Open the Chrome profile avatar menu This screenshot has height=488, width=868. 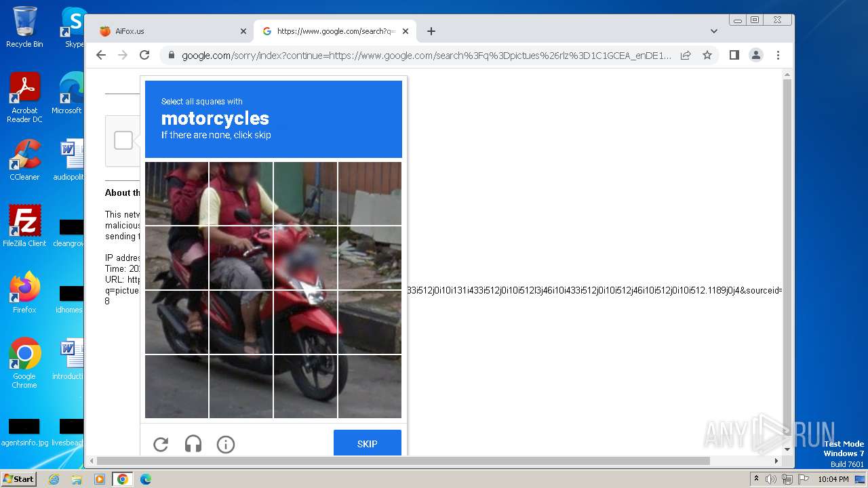(x=756, y=55)
